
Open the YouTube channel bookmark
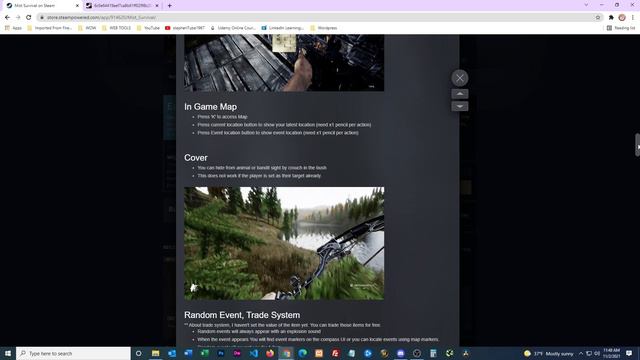(185, 28)
